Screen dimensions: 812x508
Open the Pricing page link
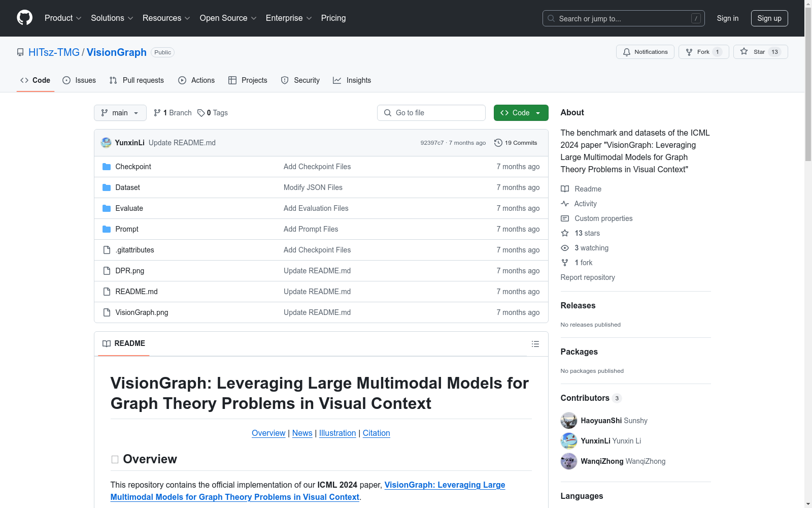333,18
